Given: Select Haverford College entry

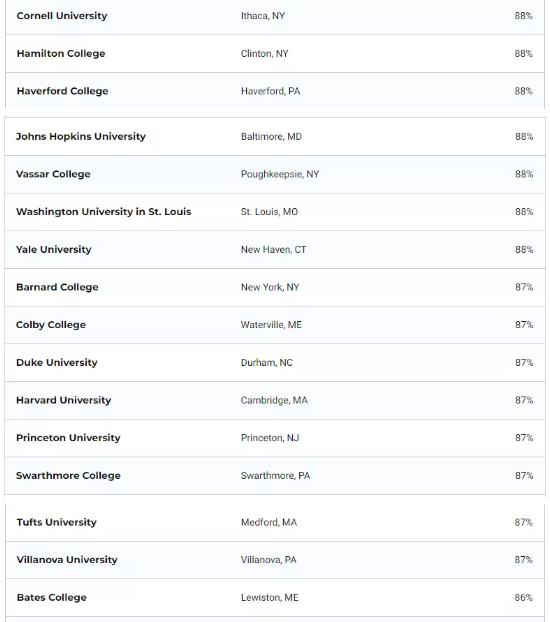Looking at the screenshot, I should tap(62, 91).
